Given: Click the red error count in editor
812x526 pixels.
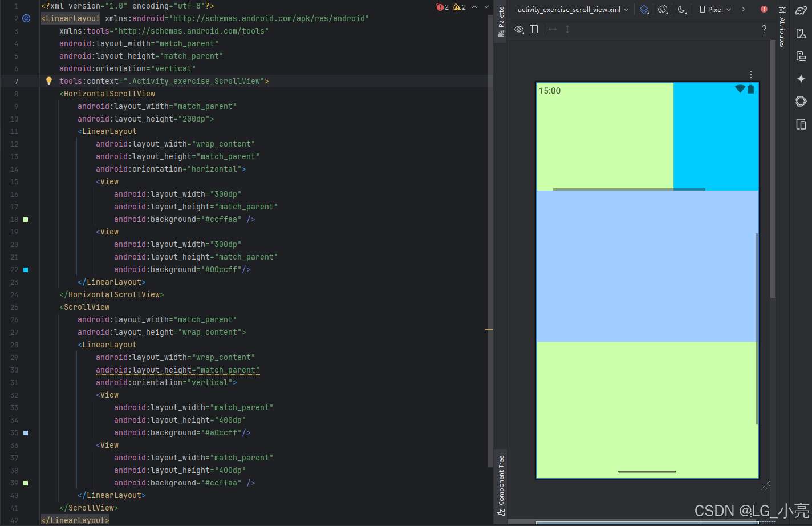Looking at the screenshot, I should (x=442, y=7).
